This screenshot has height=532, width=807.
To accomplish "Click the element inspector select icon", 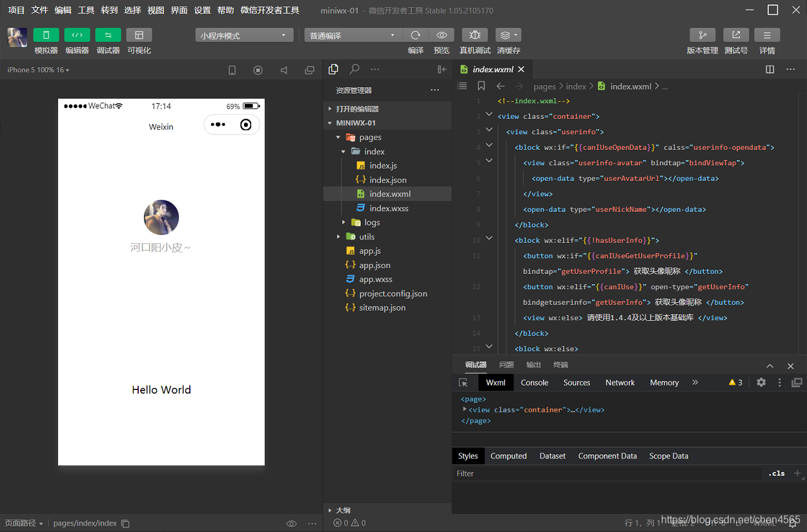I will point(463,383).
